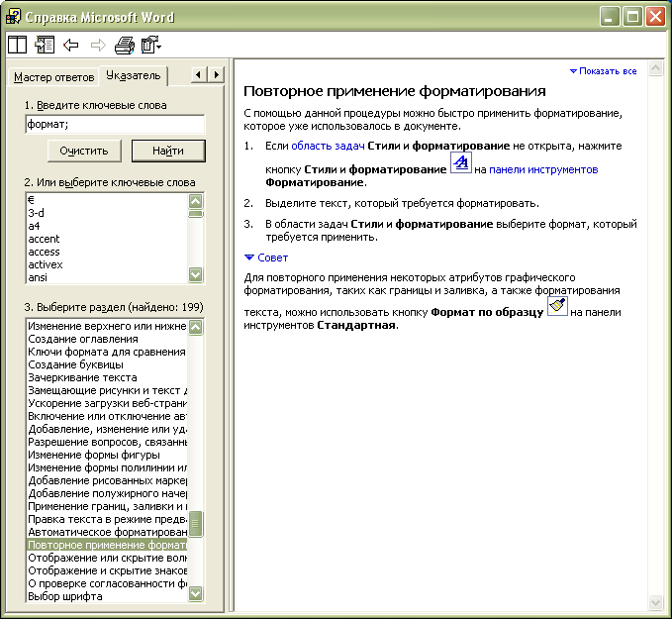Select the Указатель tab

(134, 75)
